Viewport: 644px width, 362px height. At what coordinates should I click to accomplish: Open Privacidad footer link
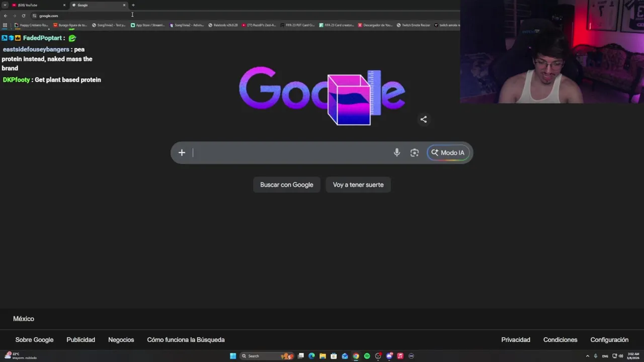point(516,340)
